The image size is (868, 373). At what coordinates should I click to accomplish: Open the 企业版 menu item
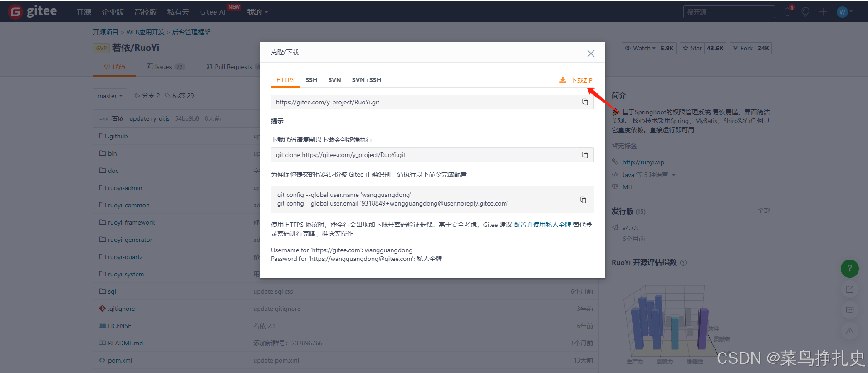point(113,12)
